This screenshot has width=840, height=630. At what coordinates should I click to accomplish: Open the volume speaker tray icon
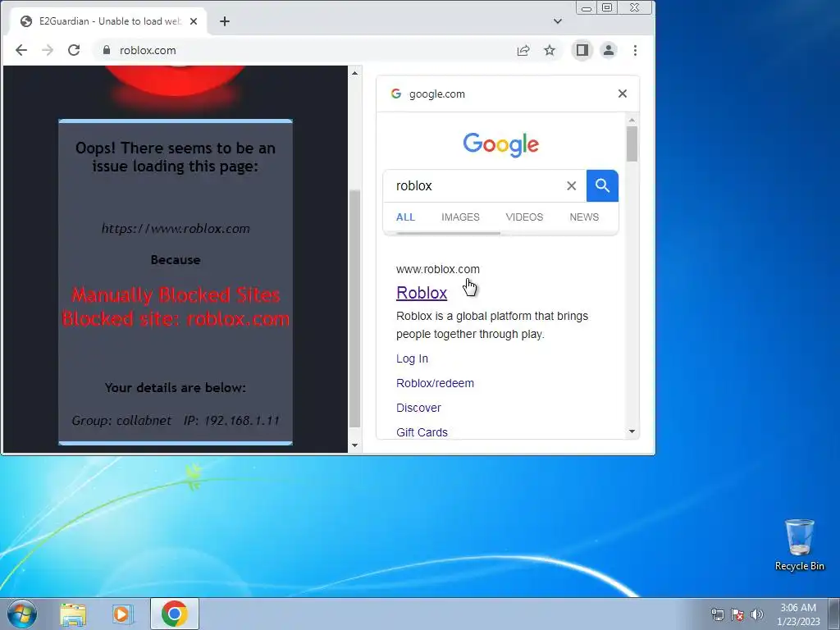pos(757,614)
